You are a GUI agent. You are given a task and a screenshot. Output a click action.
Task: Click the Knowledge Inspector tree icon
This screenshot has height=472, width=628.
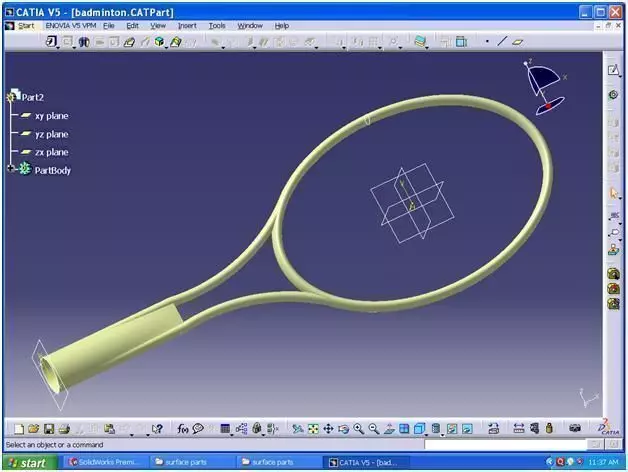[242, 429]
